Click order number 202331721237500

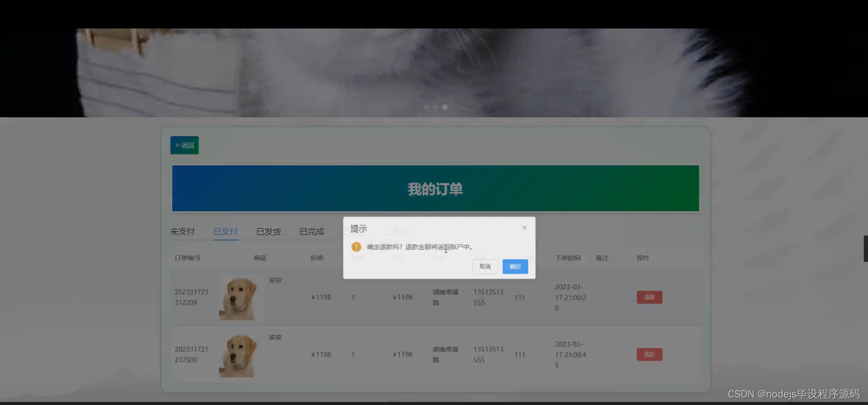click(192, 354)
